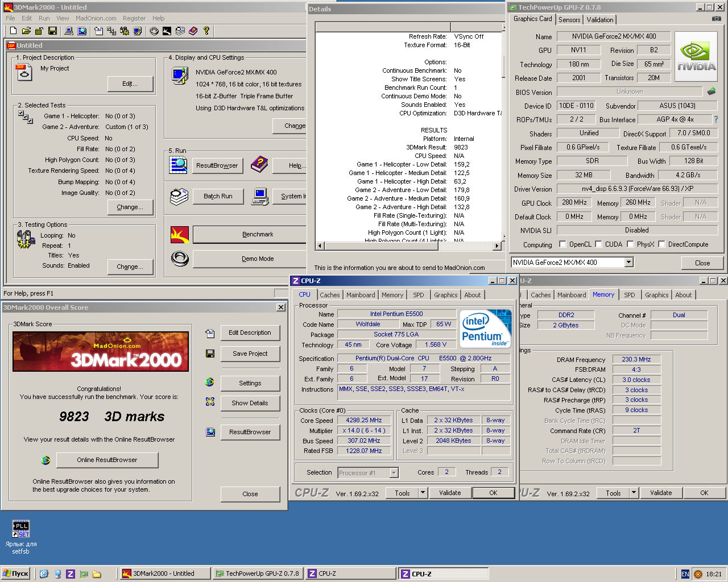Open the MadOnion.com menu

click(96, 18)
